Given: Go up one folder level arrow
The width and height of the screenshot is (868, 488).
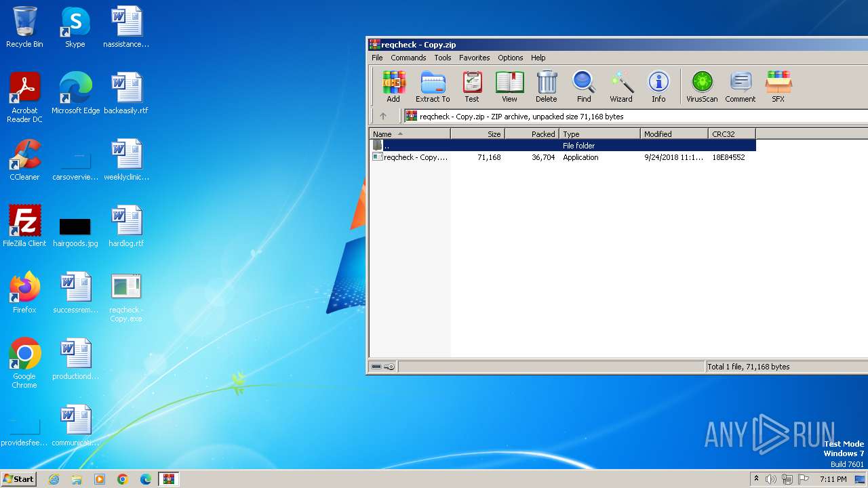Looking at the screenshot, I should pyautogui.click(x=383, y=116).
